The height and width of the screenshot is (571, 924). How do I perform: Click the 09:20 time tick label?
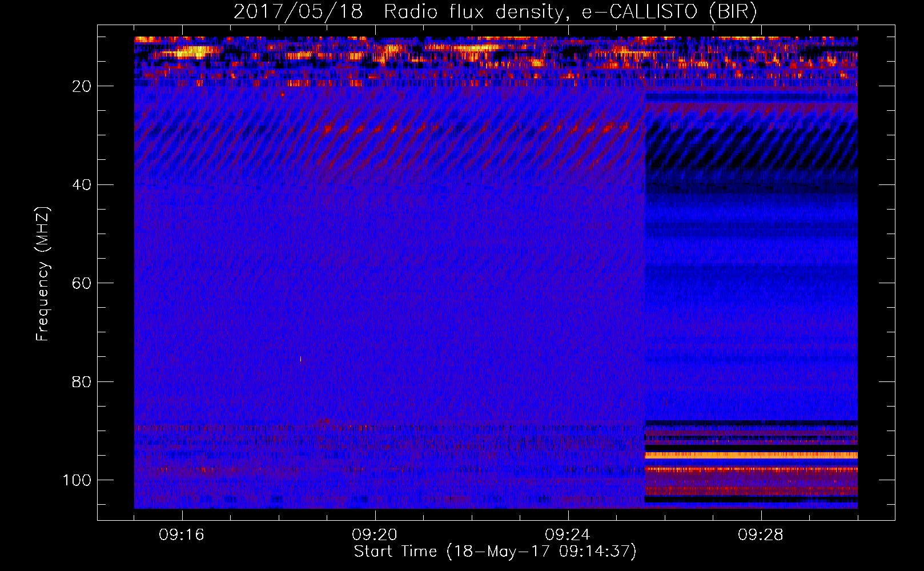pyautogui.click(x=375, y=535)
